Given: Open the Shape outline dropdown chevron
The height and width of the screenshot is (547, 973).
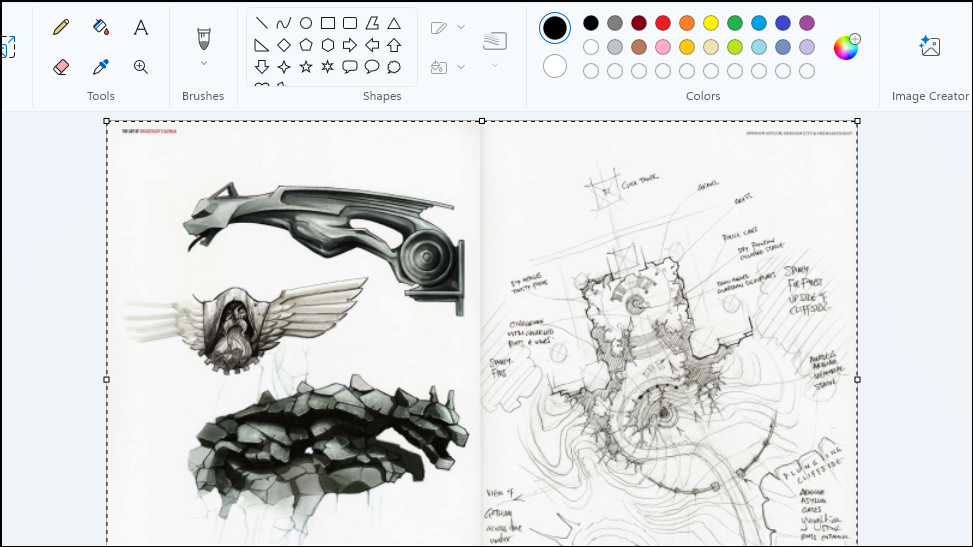Looking at the screenshot, I should click(x=461, y=27).
